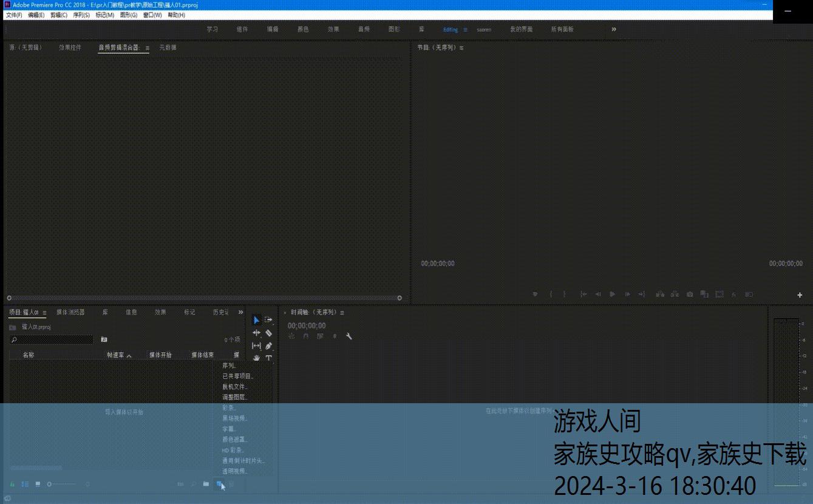Switch to the 学习 workspace
Screen dimensions: 813x504
pyautogui.click(x=212, y=29)
